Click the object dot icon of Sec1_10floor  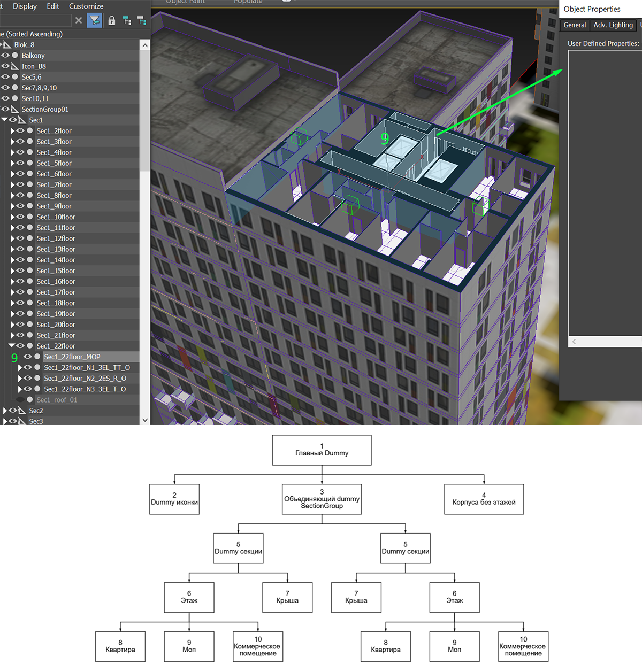point(30,217)
